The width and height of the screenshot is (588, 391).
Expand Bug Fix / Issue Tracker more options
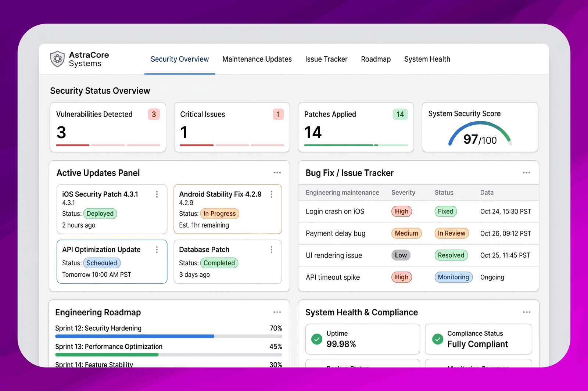[x=527, y=173]
